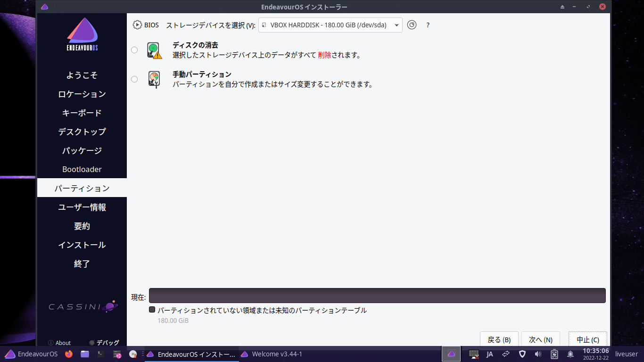Click the keep-above arrow button in title bar
The height and width of the screenshot is (362, 644).
click(562, 7)
